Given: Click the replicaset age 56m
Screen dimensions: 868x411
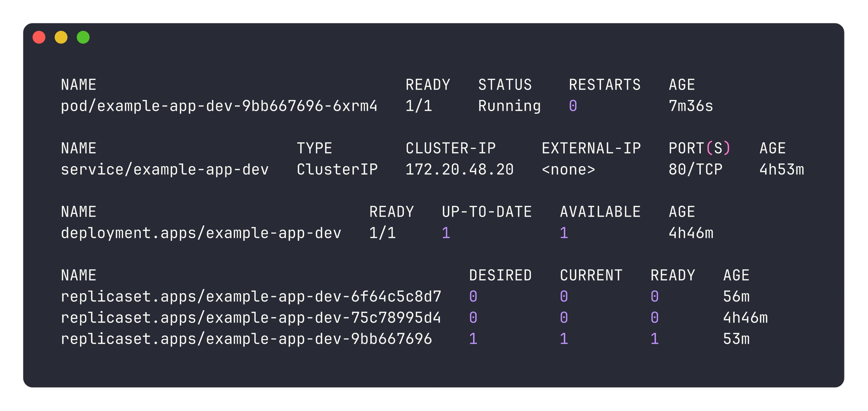Looking at the screenshot, I should [x=736, y=297].
